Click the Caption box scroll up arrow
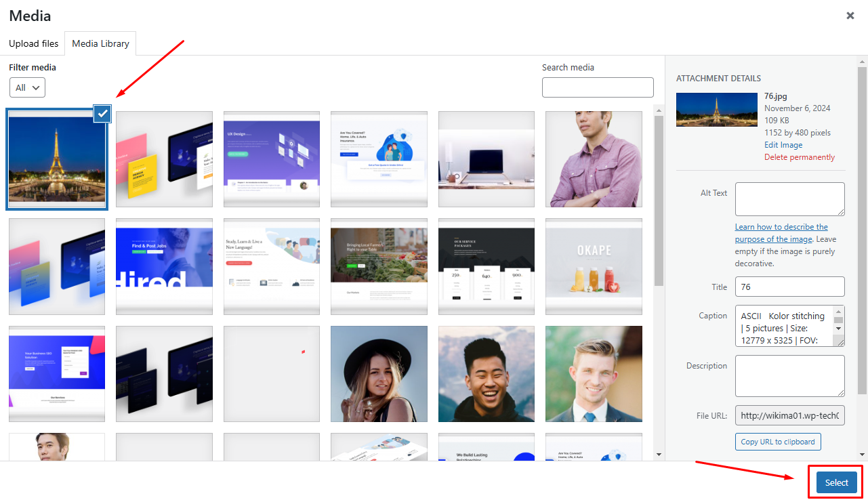 coord(839,311)
